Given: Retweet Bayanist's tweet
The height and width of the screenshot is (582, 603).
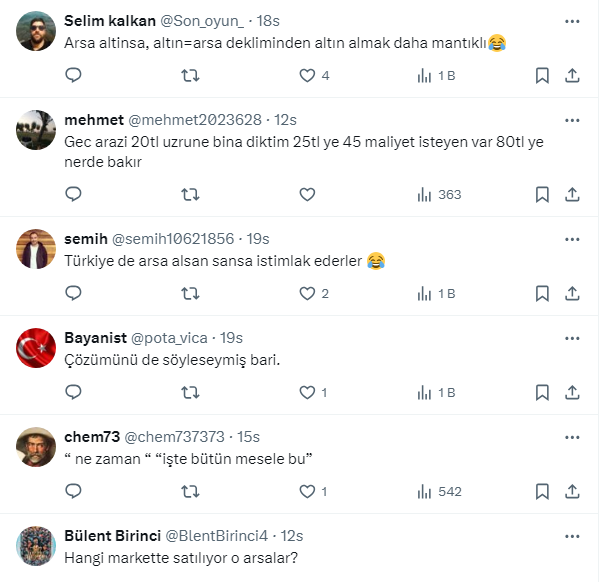Looking at the screenshot, I should pyautogui.click(x=190, y=392).
